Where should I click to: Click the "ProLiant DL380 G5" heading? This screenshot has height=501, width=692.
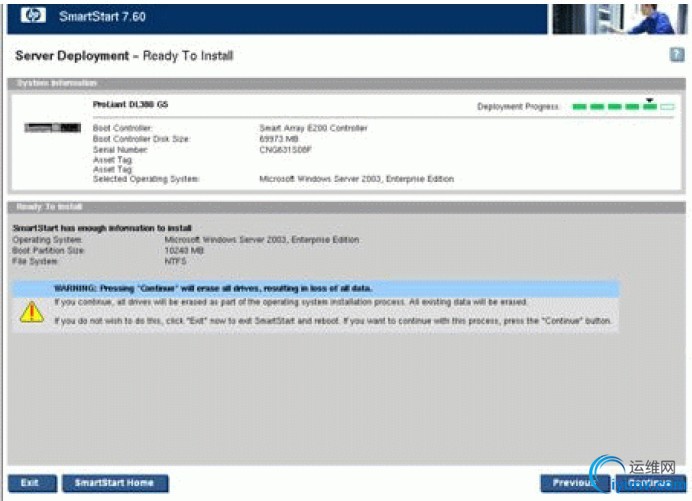[x=130, y=105]
